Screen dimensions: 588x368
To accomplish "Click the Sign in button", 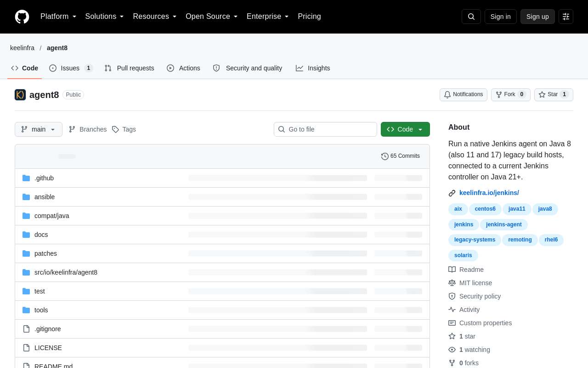I will [x=501, y=17].
